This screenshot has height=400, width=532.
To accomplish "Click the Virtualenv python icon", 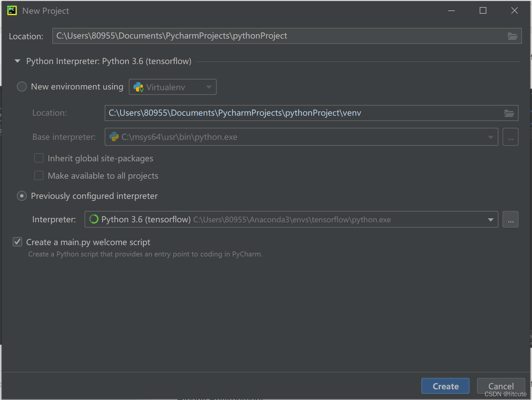I will [x=138, y=87].
